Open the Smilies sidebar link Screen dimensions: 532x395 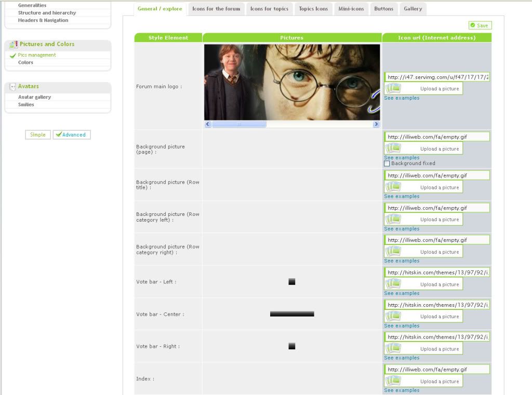click(x=26, y=104)
